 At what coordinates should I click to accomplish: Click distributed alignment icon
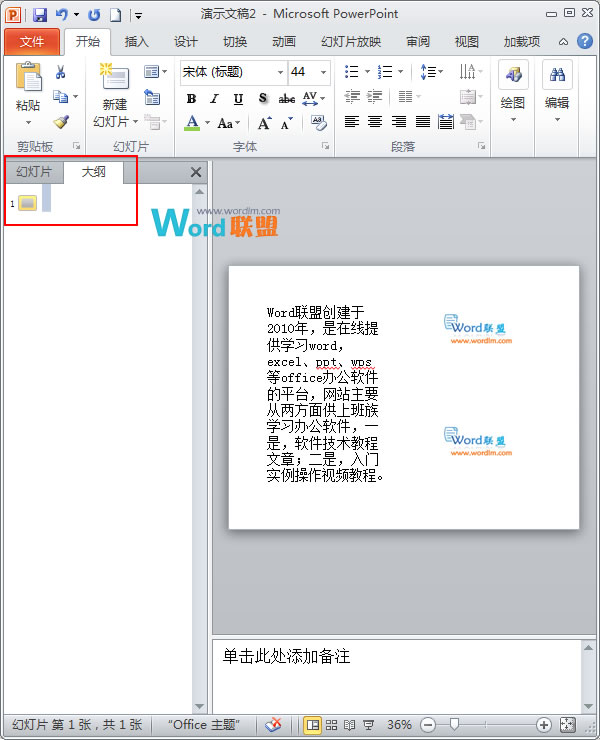click(446, 122)
